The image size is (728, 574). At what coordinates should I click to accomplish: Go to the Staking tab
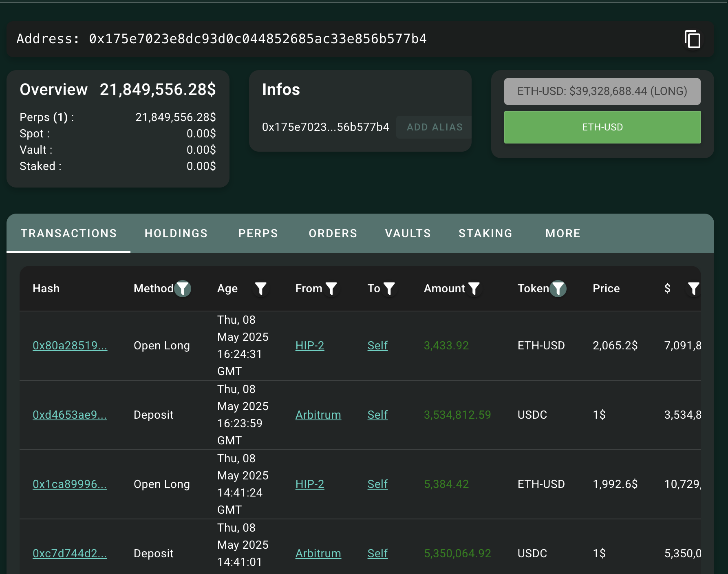[x=485, y=233]
